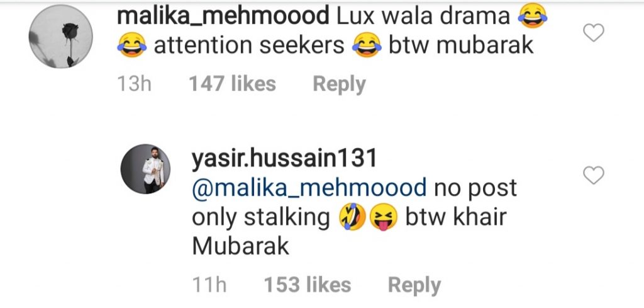Viewport: 644px width, 308px height.
Task: Reply to the 153 likes comment
Action: [x=414, y=285]
